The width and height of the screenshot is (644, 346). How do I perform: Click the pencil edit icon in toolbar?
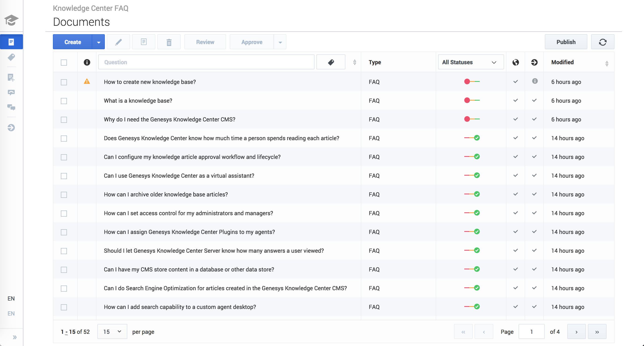coord(118,42)
